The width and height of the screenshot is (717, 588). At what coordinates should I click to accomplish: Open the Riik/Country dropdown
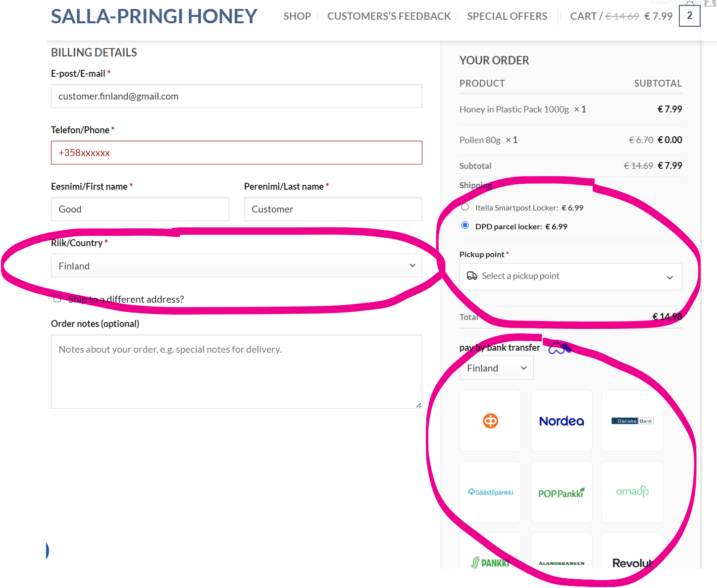(x=236, y=266)
